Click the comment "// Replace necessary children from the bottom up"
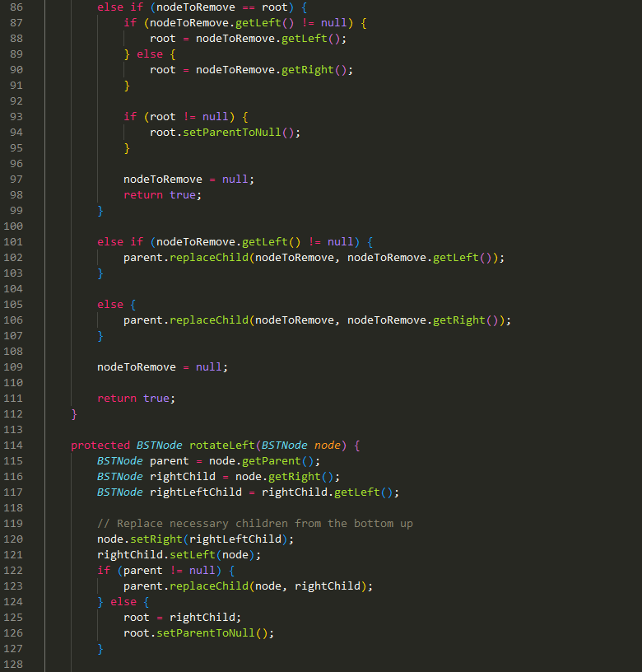The image size is (642, 672). click(x=255, y=524)
